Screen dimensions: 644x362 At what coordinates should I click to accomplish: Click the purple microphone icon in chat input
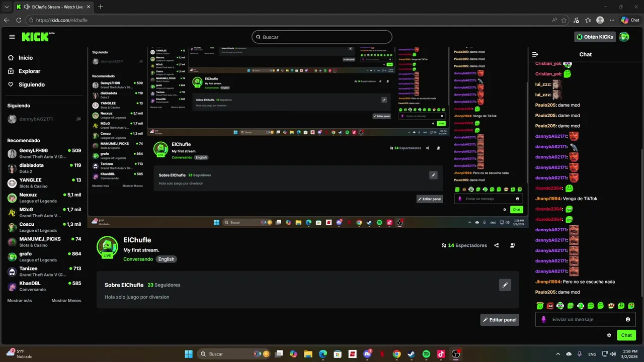[543, 319]
